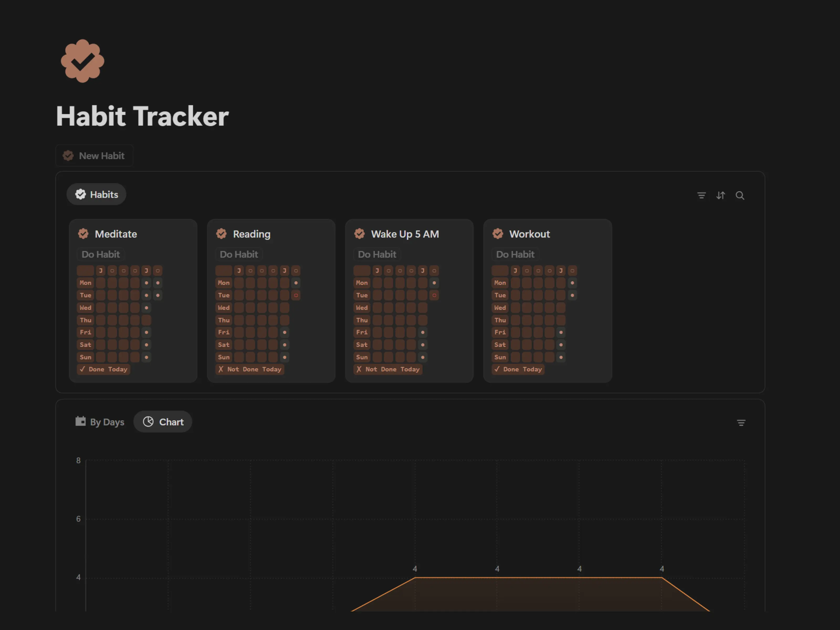The height and width of the screenshot is (630, 840).
Task: Click the Workout card badge icon
Action: [497, 234]
